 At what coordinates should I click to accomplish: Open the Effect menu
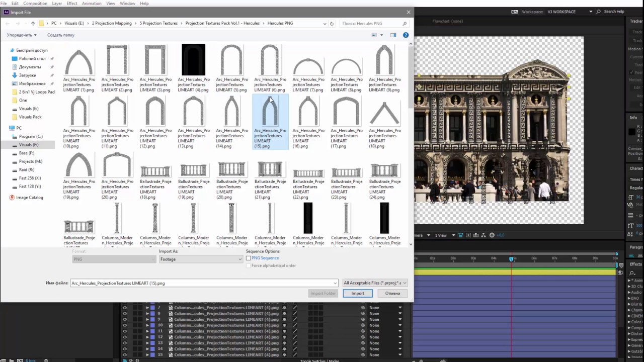coord(72,4)
